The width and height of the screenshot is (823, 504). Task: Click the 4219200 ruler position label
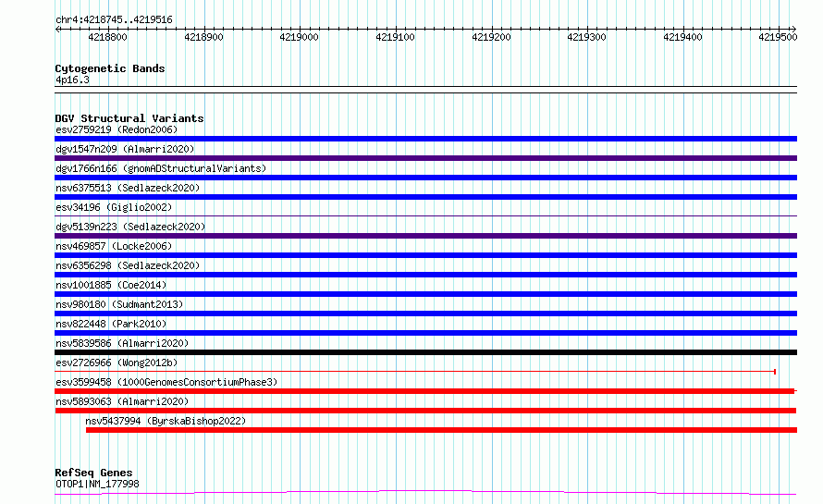tap(491, 37)
